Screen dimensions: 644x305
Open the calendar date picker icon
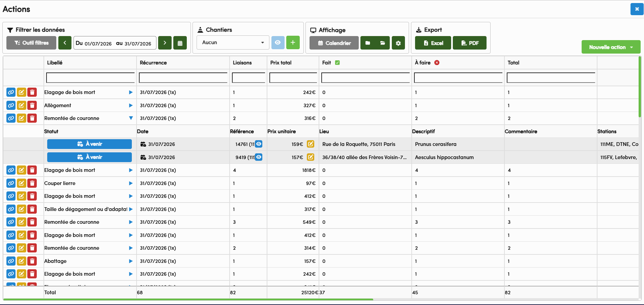coord(180,43)
